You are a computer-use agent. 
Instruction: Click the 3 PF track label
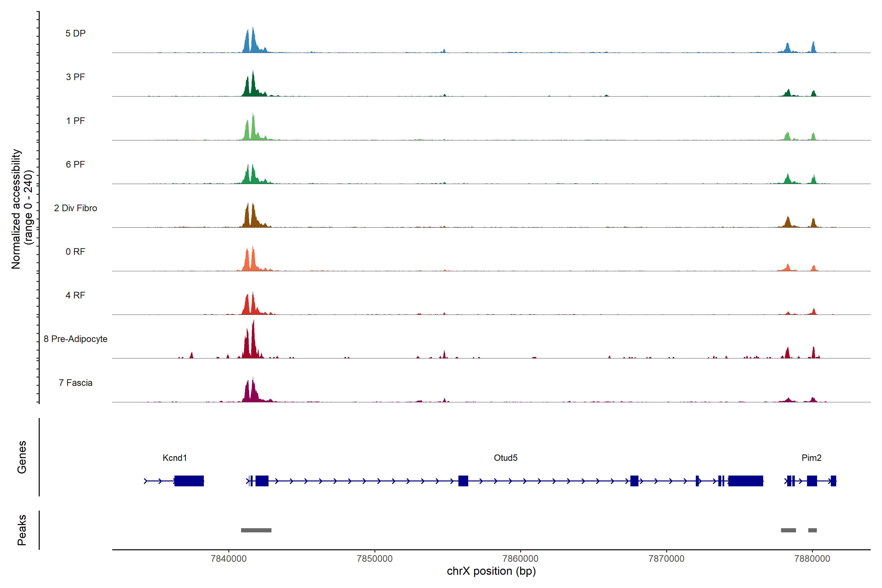75,77
